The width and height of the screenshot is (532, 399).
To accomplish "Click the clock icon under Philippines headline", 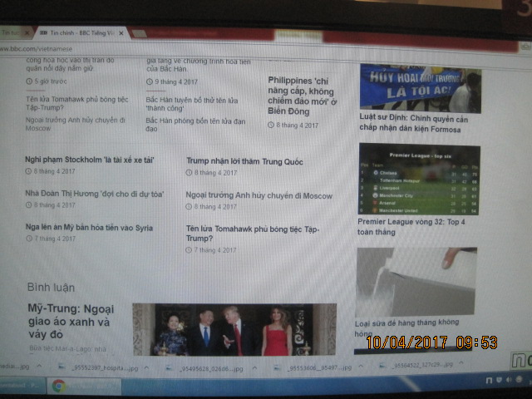I will coord(271,125).
